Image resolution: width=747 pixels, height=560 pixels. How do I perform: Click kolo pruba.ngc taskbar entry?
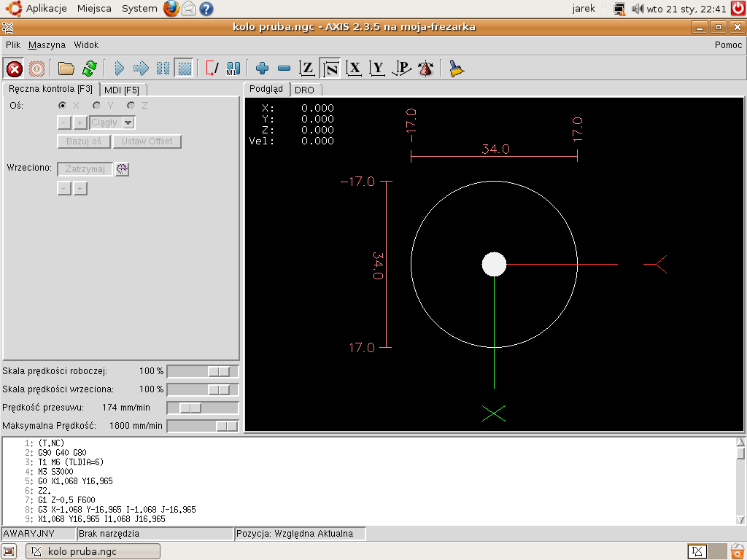(x=93, y=551)
